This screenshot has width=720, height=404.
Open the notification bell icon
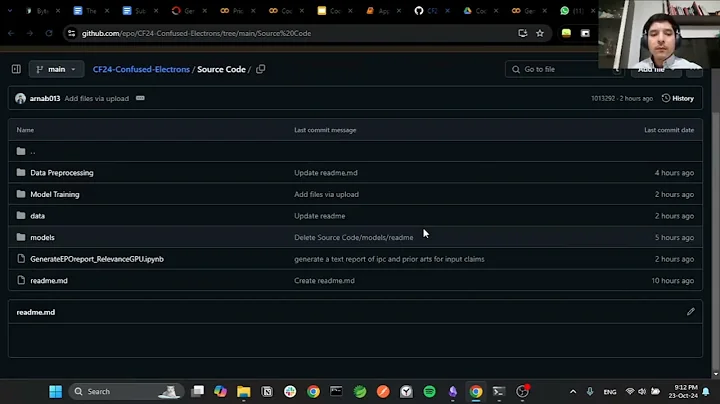tap(706, 392)
